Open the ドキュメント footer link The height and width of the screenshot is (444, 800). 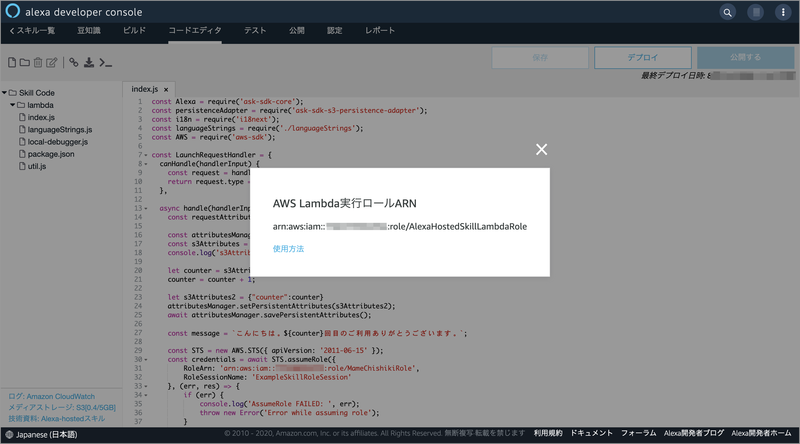click(591, 433)
